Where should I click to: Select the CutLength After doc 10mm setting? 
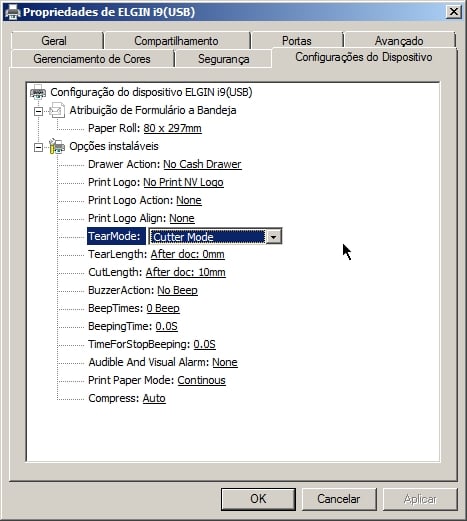[185, 272]
